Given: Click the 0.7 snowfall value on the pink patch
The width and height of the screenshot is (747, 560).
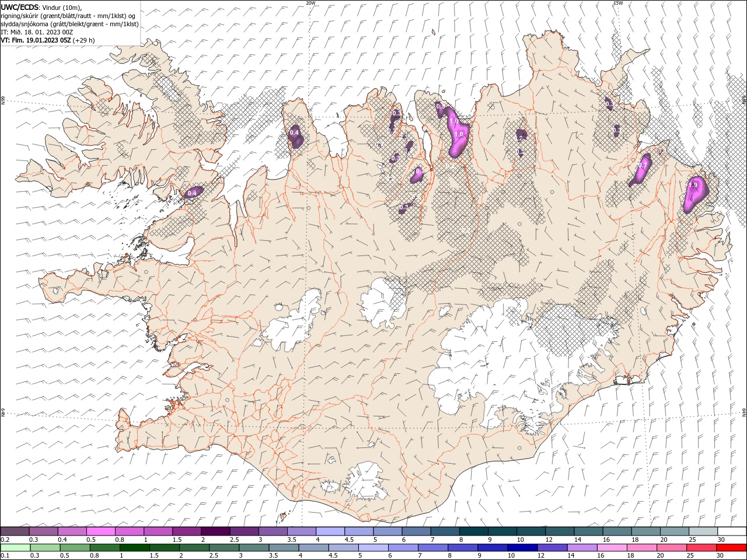Looking at the screenshot, I should tap(641, 166).
